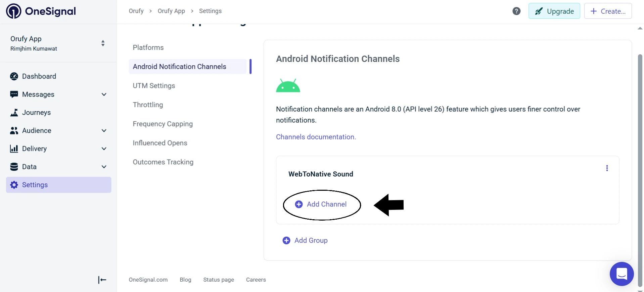Open the chat support bubble
This screenshot has width=644, height=292.
click(x=622, y=274)
